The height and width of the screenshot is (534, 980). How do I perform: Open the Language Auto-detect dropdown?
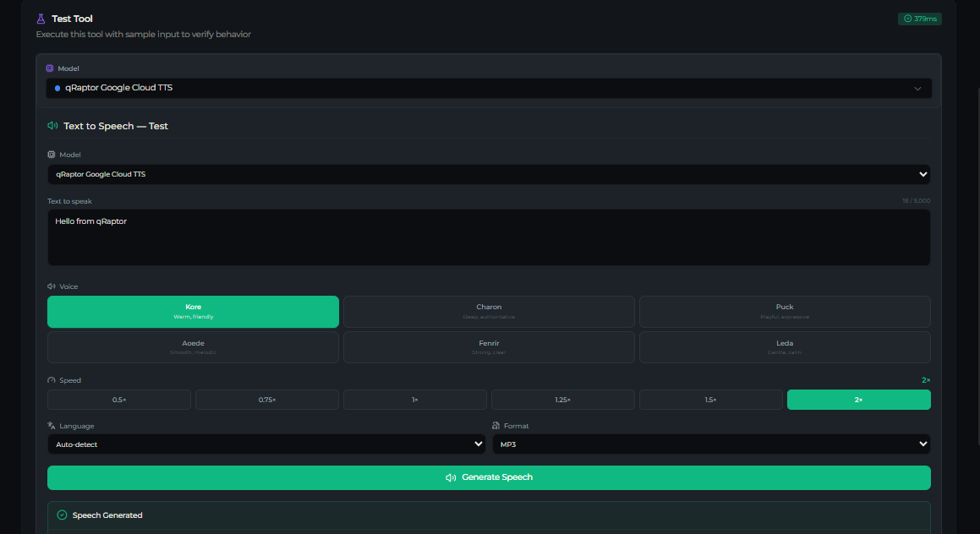[266, 444]
